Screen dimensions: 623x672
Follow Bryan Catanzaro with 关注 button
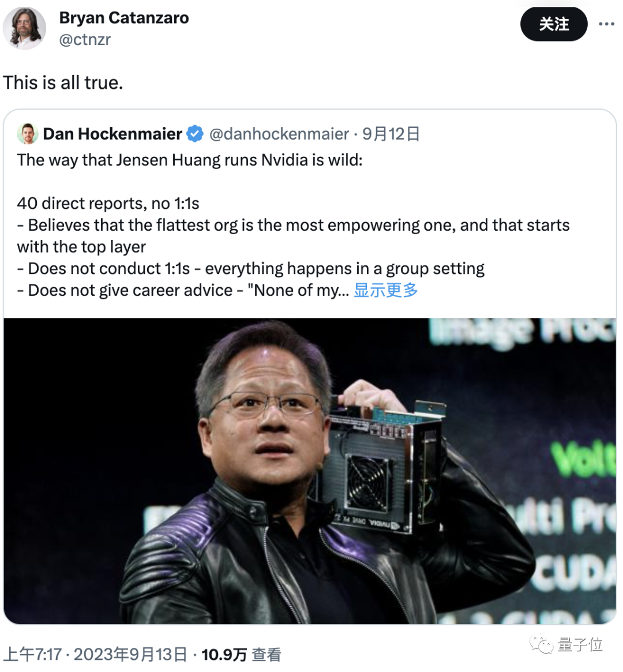tap(553, 24)
